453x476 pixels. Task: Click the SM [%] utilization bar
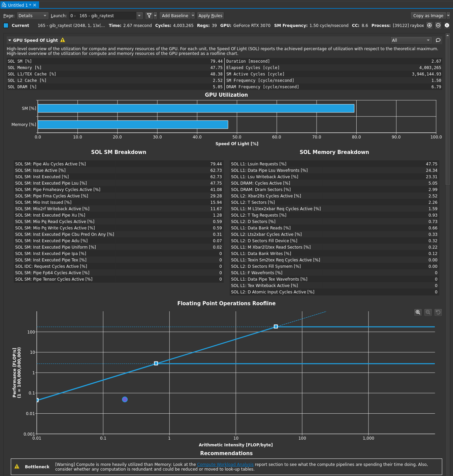tap(196, 108)
